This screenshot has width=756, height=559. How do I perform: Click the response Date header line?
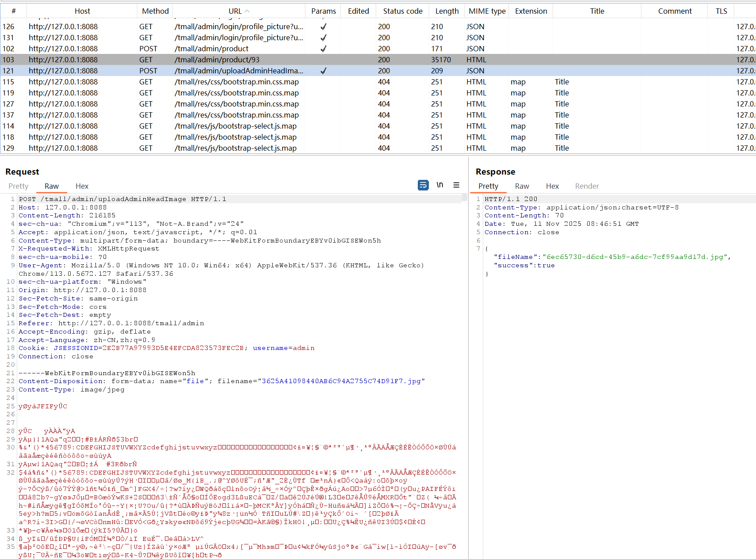[x=561, y=224]
